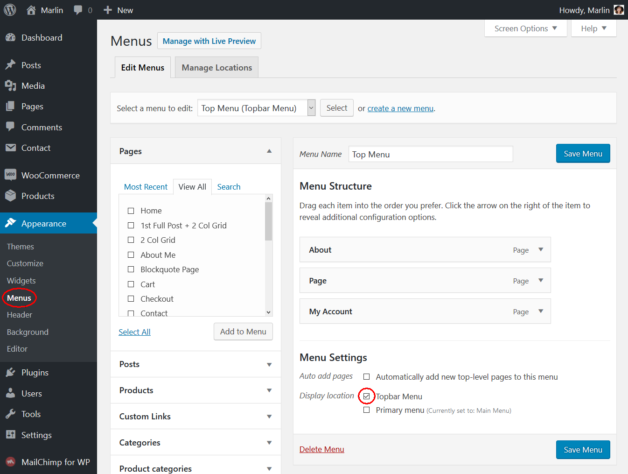
Task: Expand the Categories panel
Action: 269,442
